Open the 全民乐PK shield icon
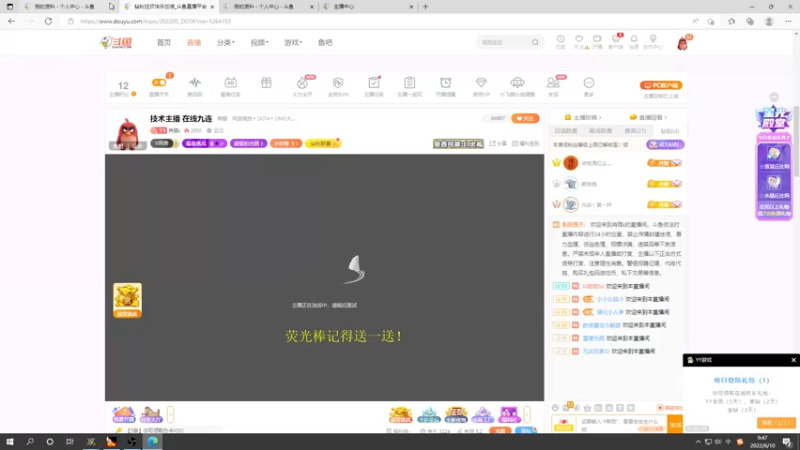 click(x=338, y=86)
